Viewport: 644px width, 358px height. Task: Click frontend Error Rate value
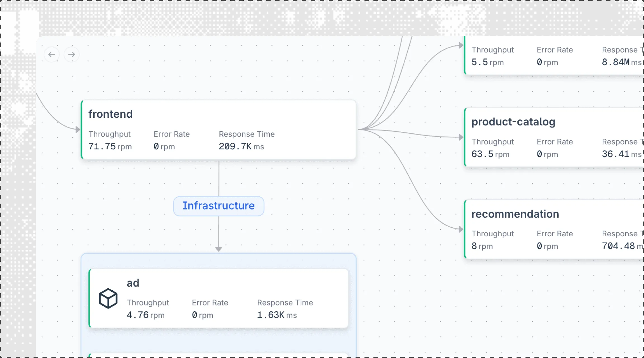point(164,146)
